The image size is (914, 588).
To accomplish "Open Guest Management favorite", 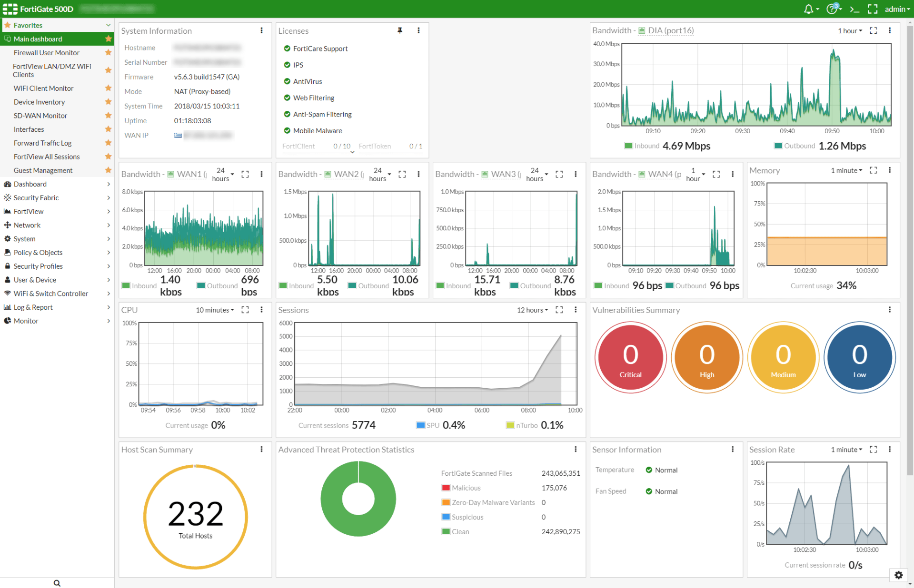I will point(43,170).
